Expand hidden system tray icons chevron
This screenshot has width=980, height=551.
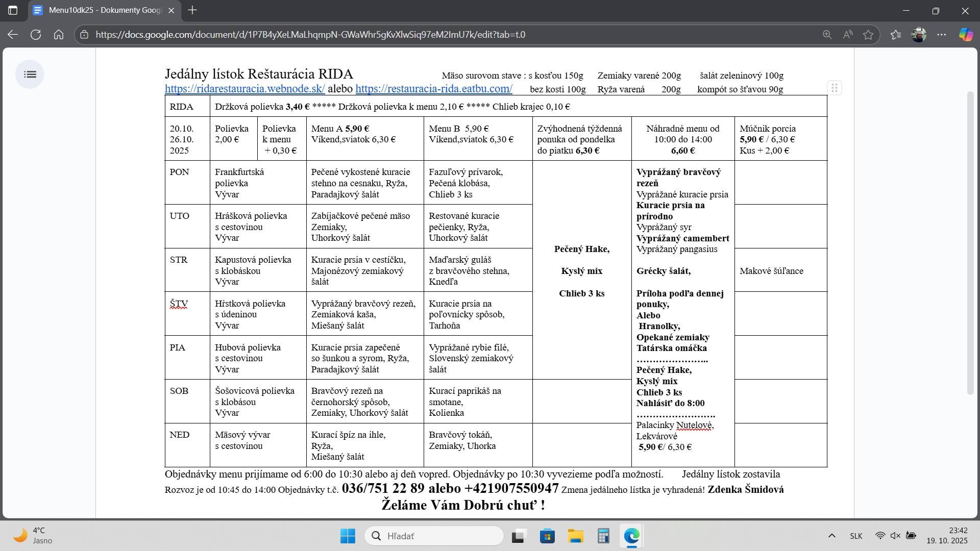click(x=831, y=536)
